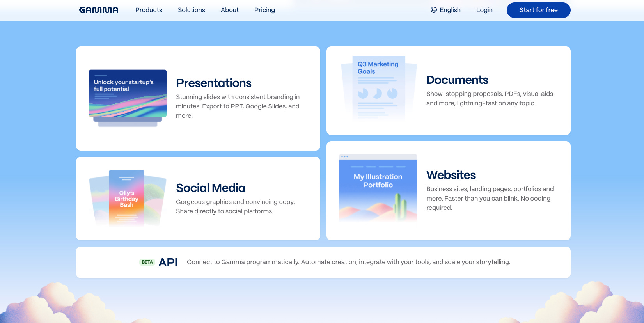Click 'Connect to Gamma programmatically' text
644x323 pixels.
[348, 262]
